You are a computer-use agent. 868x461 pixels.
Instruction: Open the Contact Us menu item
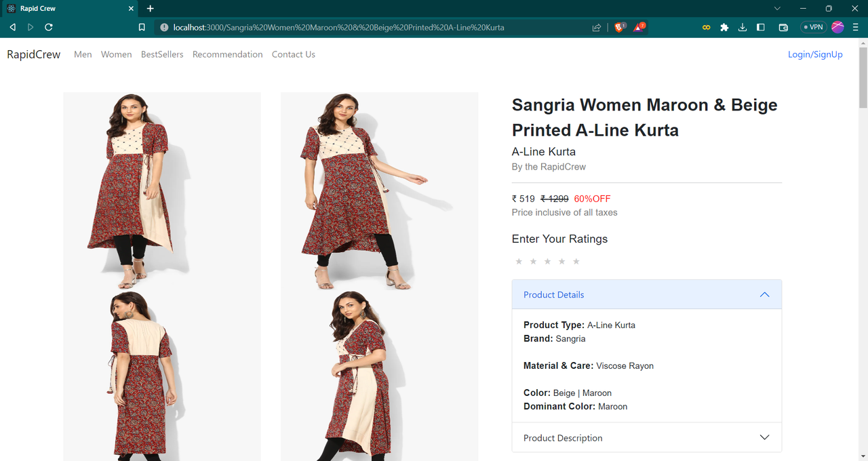[294, 54]
